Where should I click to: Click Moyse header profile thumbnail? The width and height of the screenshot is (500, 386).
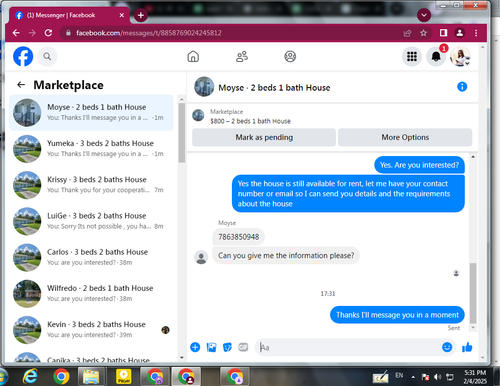(204, 87)
